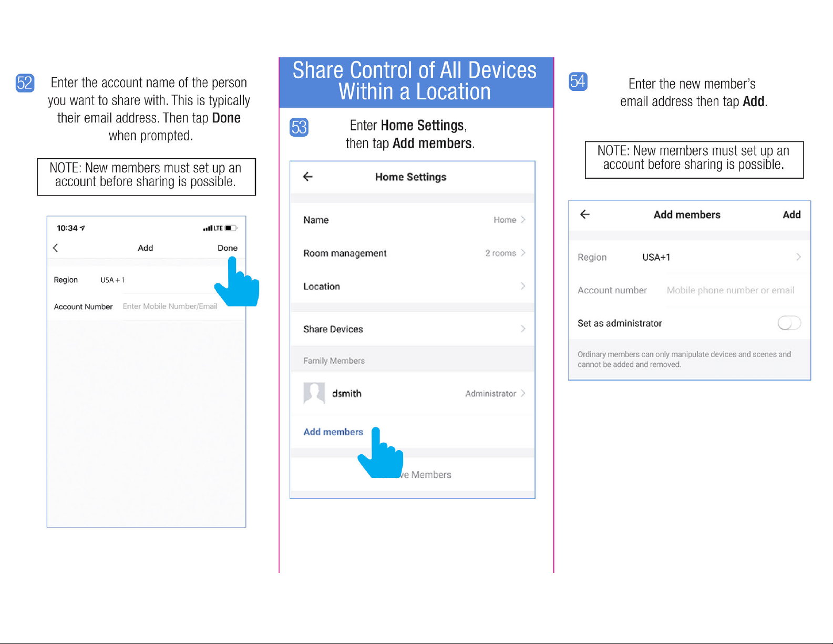Tap the battery indicator in phone status bar
The height and width of the screenshot is (644, 833).
[231, 228]
